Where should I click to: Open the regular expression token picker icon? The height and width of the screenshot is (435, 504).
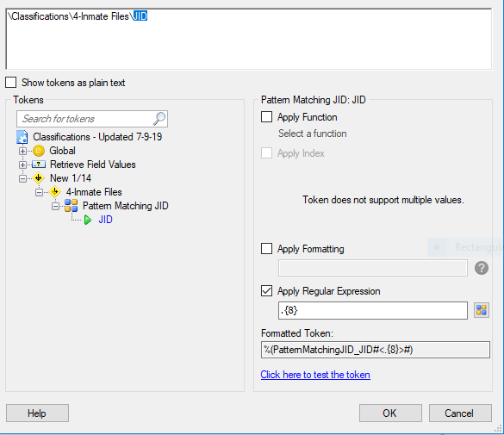pos(482,310)
